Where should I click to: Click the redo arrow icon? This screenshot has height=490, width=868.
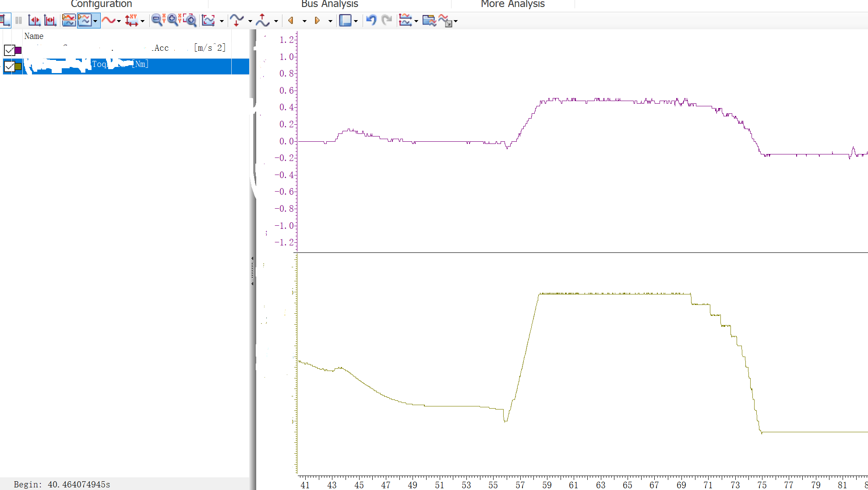387,21
